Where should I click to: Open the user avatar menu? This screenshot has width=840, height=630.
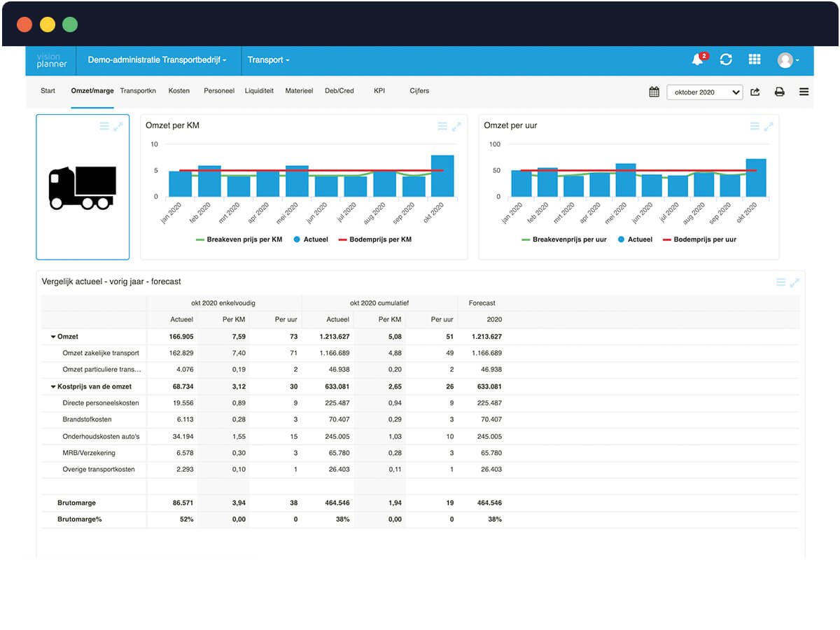tap(787, 60)
